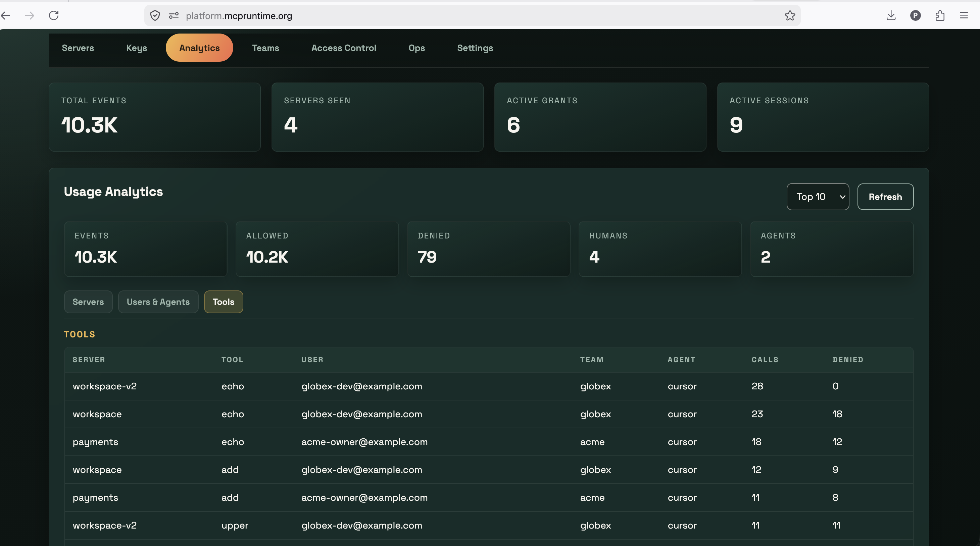This screenshot has height=546, width=980.
Task: Select the payments echo table row
Action: pyautogui.click(x=489, y=442)
